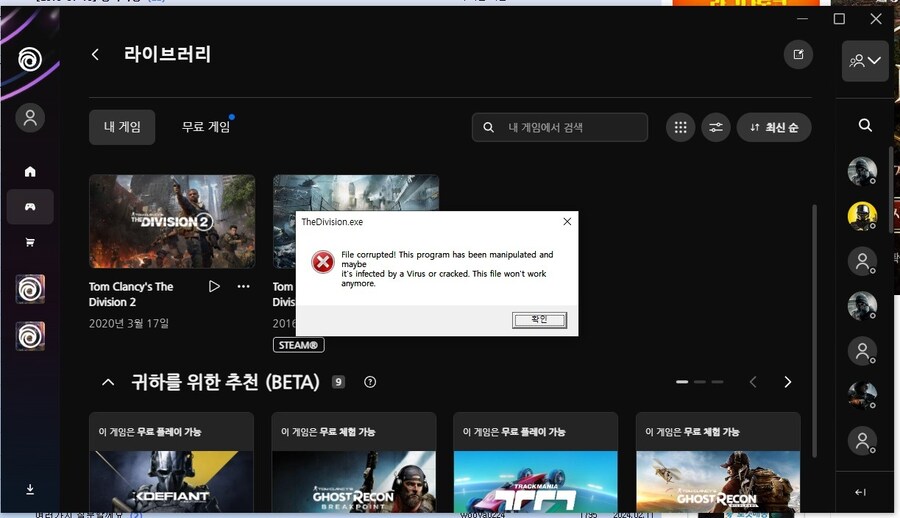Open the filter sliders icon
The width and height of the screenshot is (900, 518).
[716, 127]
